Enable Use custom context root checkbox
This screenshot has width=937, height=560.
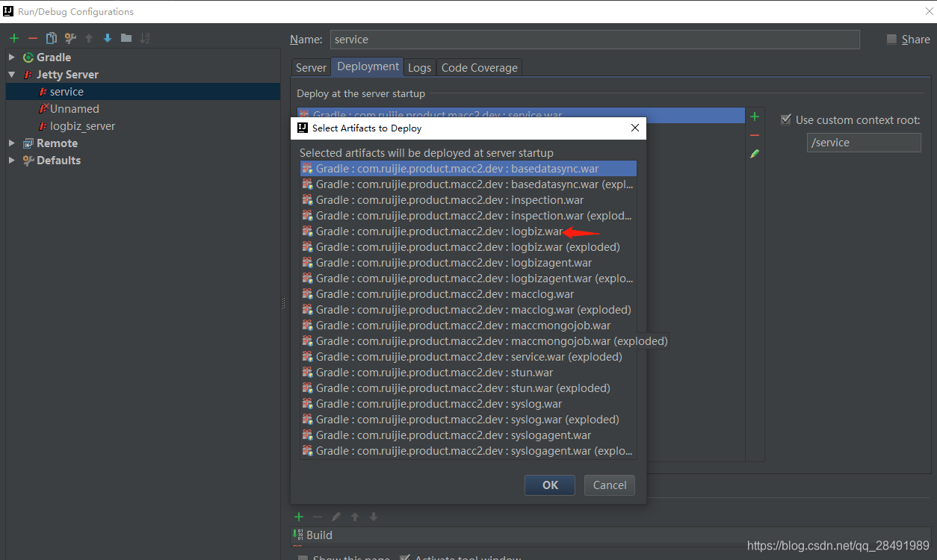click(x=785, y=119)
